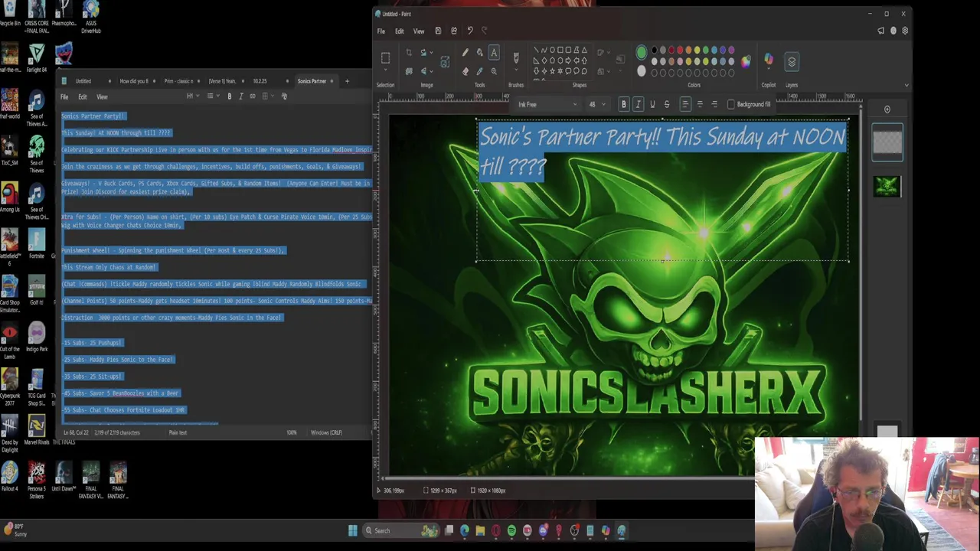
Task: Collapse the Paint ribbon chevron
Action: tap(906, 85)
